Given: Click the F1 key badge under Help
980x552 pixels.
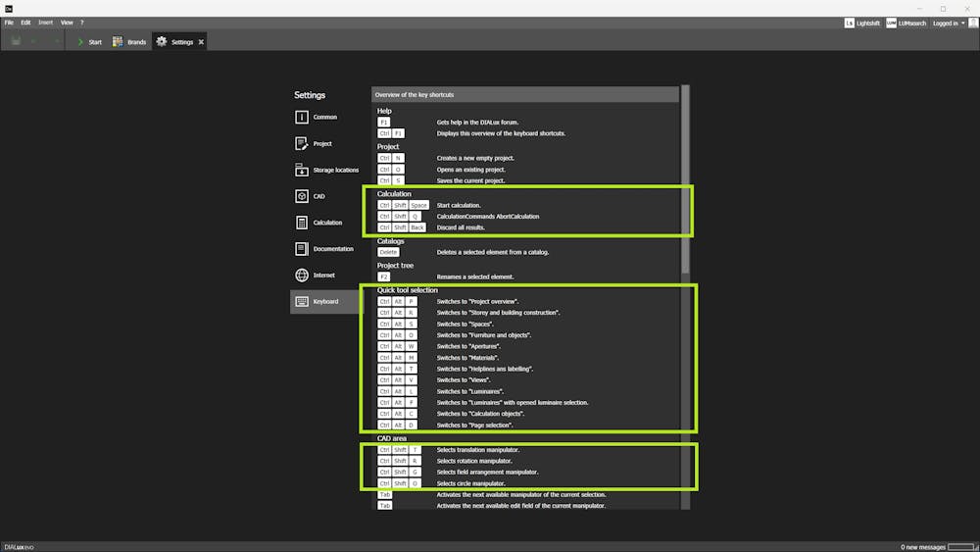Looking at the screenshot, I should 384,123.
